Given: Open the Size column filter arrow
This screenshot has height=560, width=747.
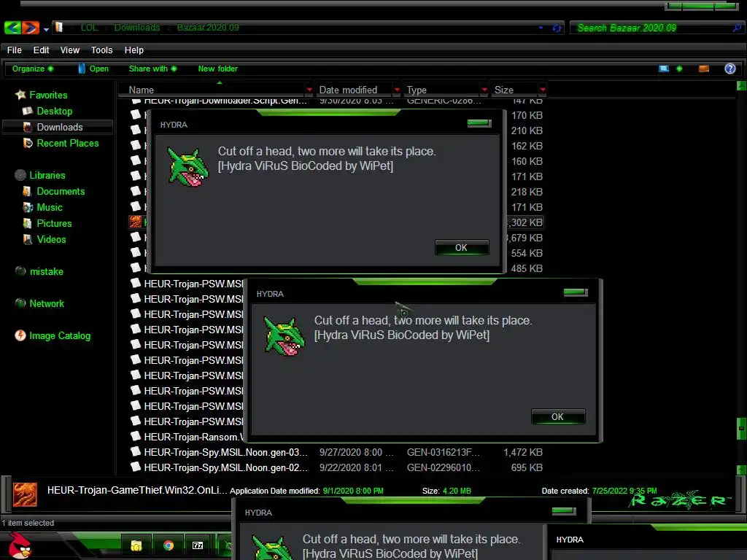Looking at the screenshot, I should [543, 90].
